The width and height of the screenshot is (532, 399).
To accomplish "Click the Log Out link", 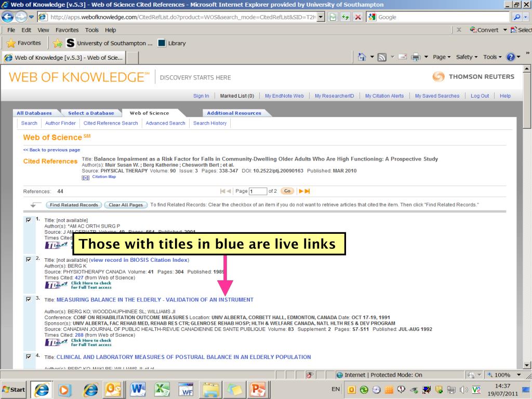I will pyautogui.click(x=480, y=96).
